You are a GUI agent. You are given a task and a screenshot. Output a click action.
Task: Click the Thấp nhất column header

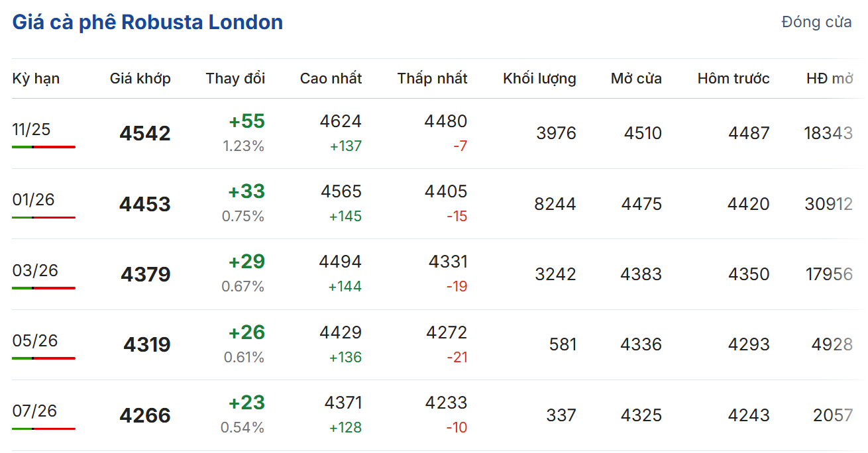coord(432,79)
